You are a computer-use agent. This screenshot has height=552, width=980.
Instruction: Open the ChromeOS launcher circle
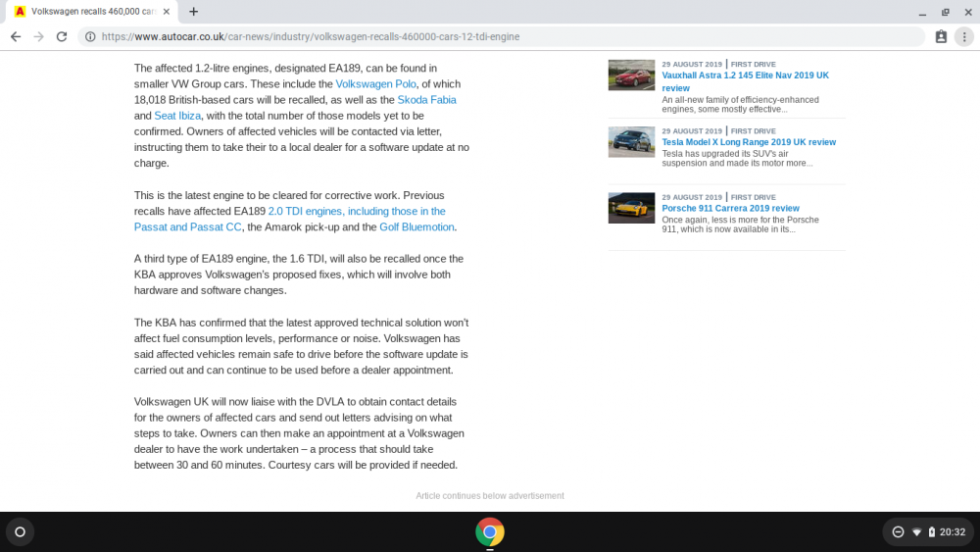(x=20, y=532)
